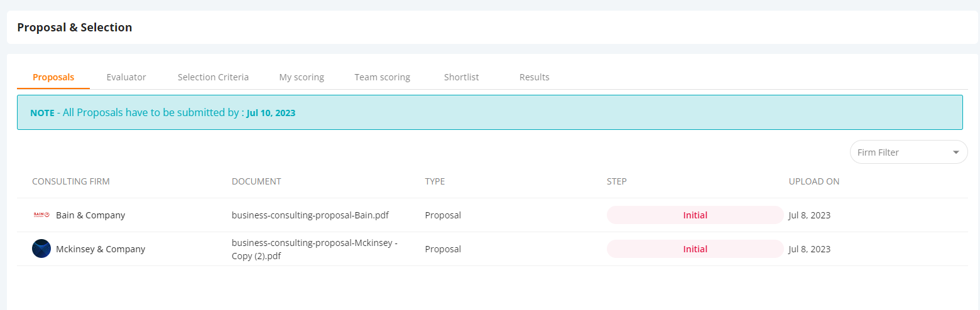Select the Shortlist tab

pos(462,77)
